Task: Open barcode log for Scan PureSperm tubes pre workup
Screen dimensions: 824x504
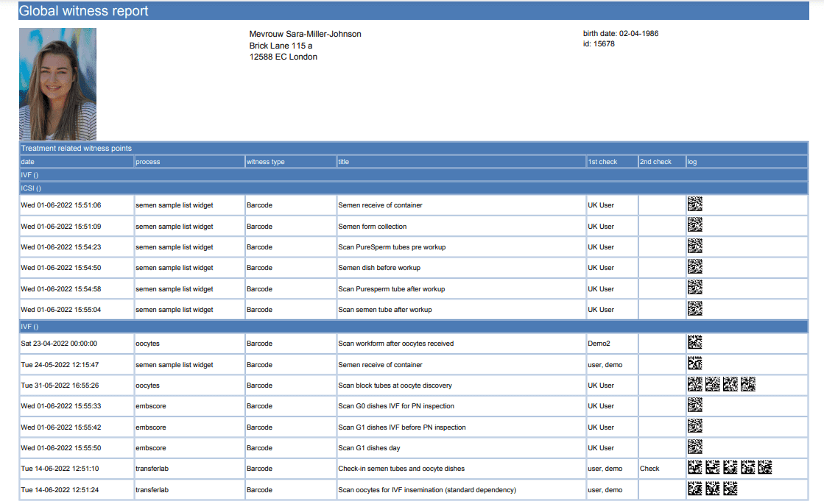Action: tap(694, 246)
